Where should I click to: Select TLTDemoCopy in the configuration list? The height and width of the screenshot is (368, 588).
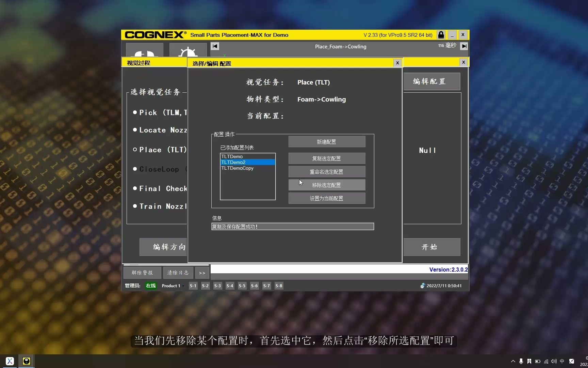[x=237, y=168]
